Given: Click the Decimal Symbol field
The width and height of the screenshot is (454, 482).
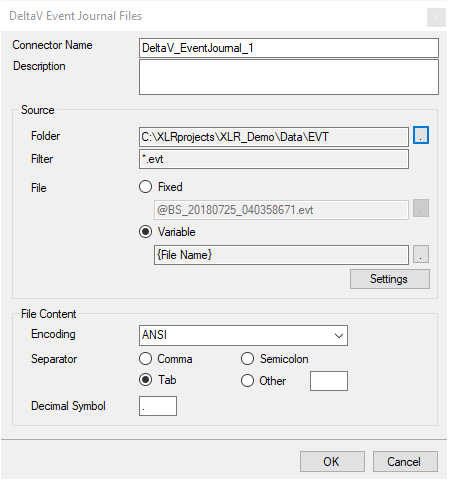Looking at the screenshot, I should pos(158,406).
